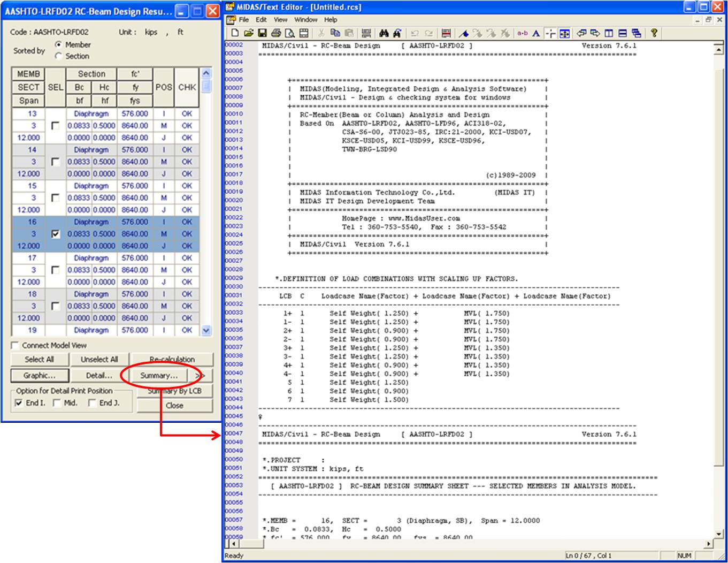Click the Tile Vertically window icon

pos(609,33)
